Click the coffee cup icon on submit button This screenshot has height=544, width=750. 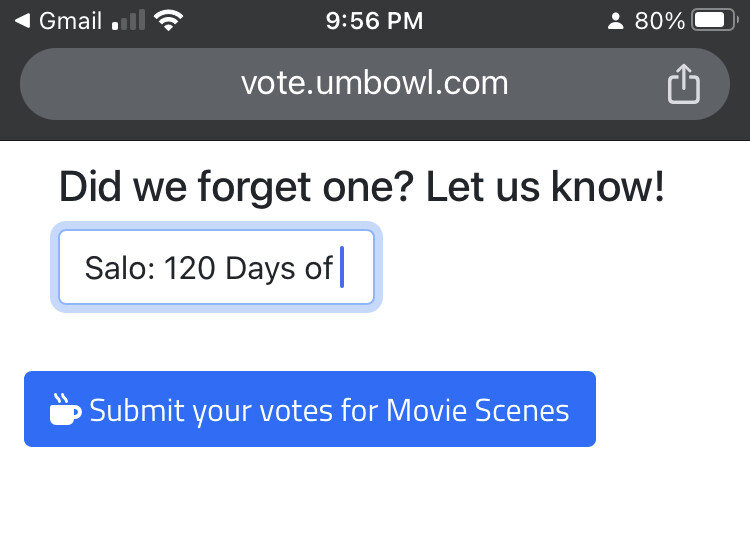pos(65,409)
